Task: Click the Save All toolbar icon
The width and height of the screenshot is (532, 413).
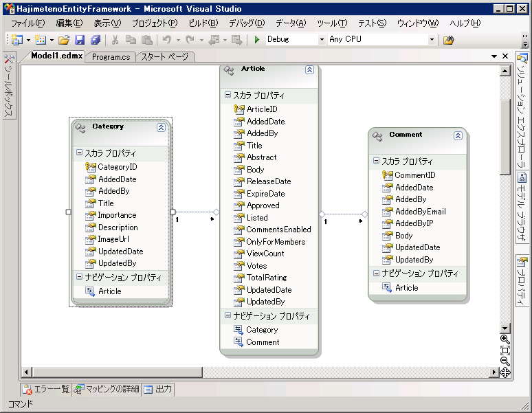Action: tap(96, 40)
